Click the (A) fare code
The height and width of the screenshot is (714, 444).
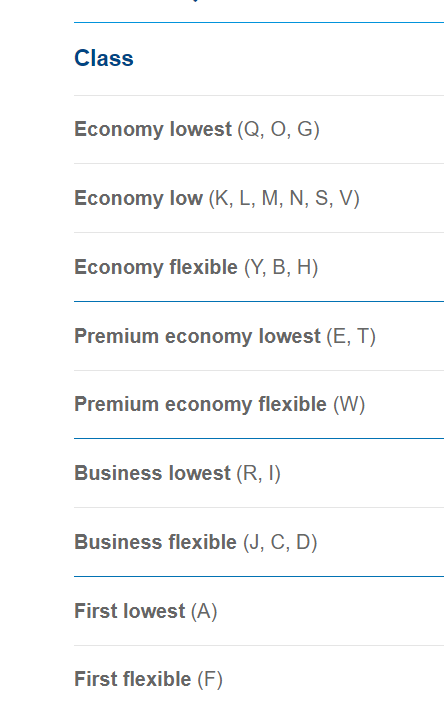204,612
